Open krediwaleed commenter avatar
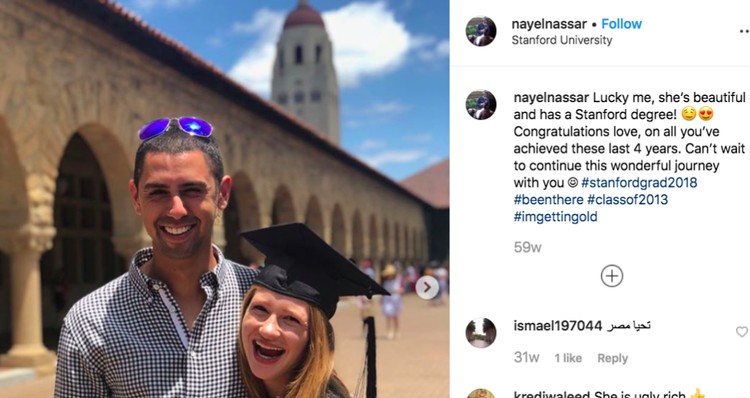The height and width of the screenshot is (398, 750). (x=481, y=393)
